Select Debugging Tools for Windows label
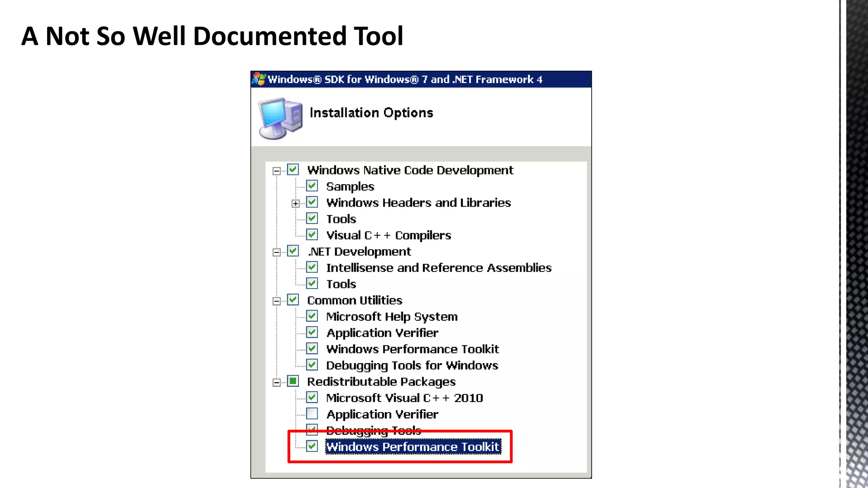 click(x=412, y=366)
